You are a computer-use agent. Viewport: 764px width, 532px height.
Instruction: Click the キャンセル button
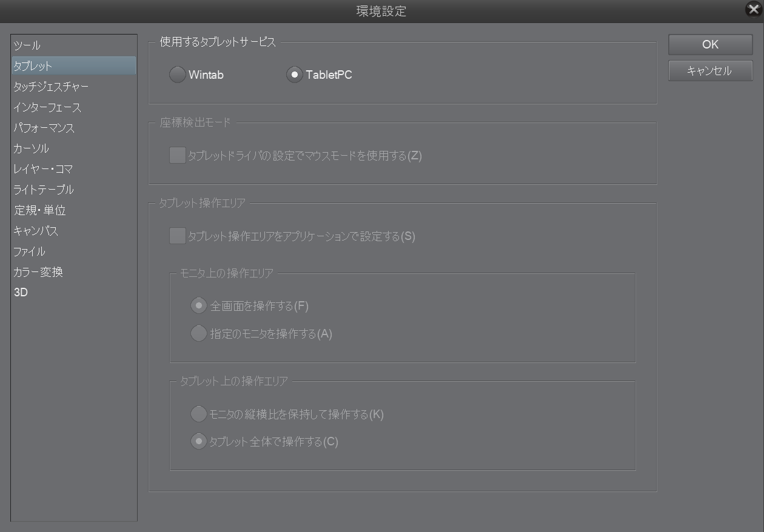pyautogui.click(x=711, y=71)
